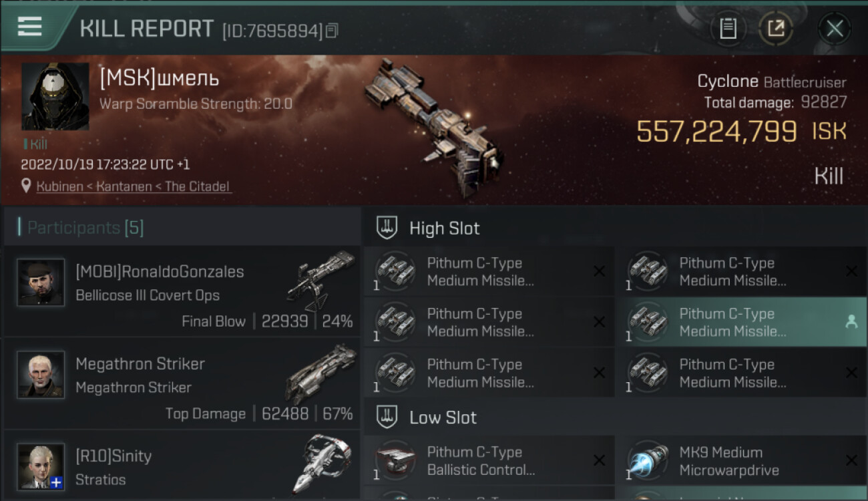The image size is (868, 501).
Task: Share the kill report externally
Action: [776, 28]
